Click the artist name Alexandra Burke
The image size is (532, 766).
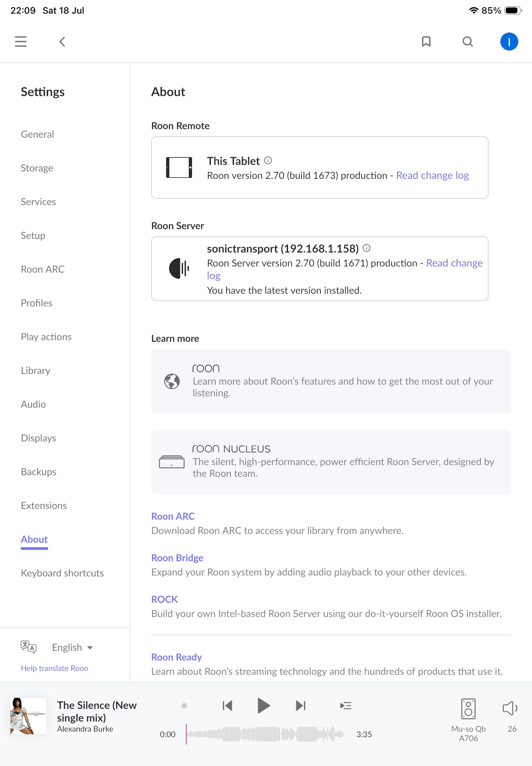[x=85, y=729]
